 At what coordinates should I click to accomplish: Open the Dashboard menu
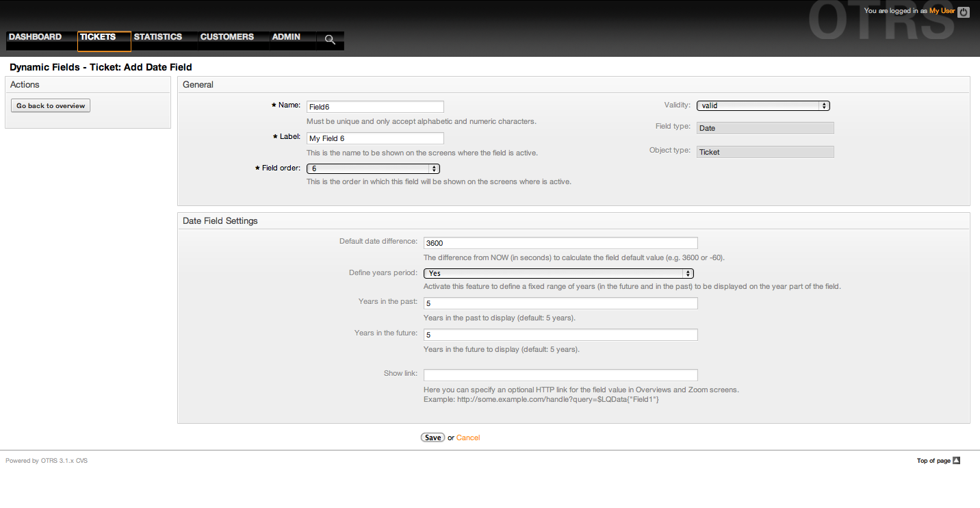(x=35, y=37)
